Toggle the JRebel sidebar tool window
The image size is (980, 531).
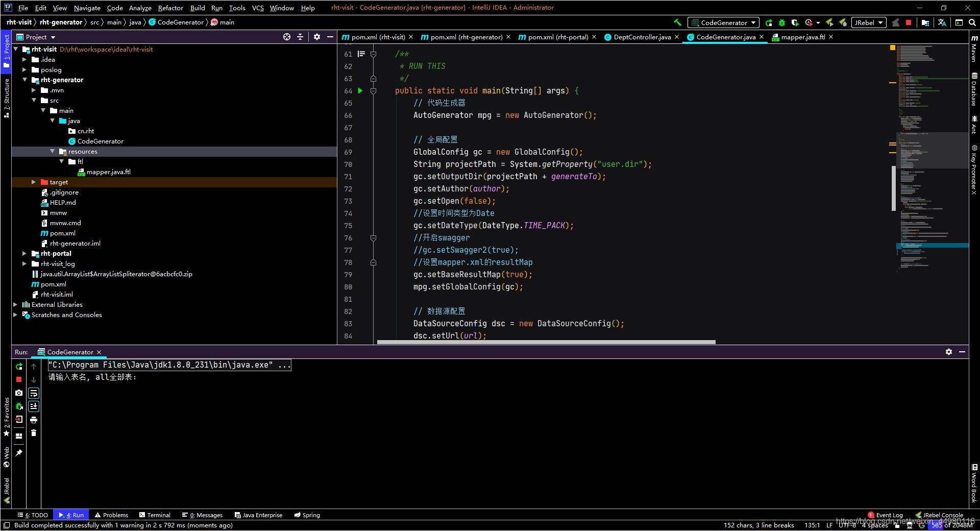[6, 491]
